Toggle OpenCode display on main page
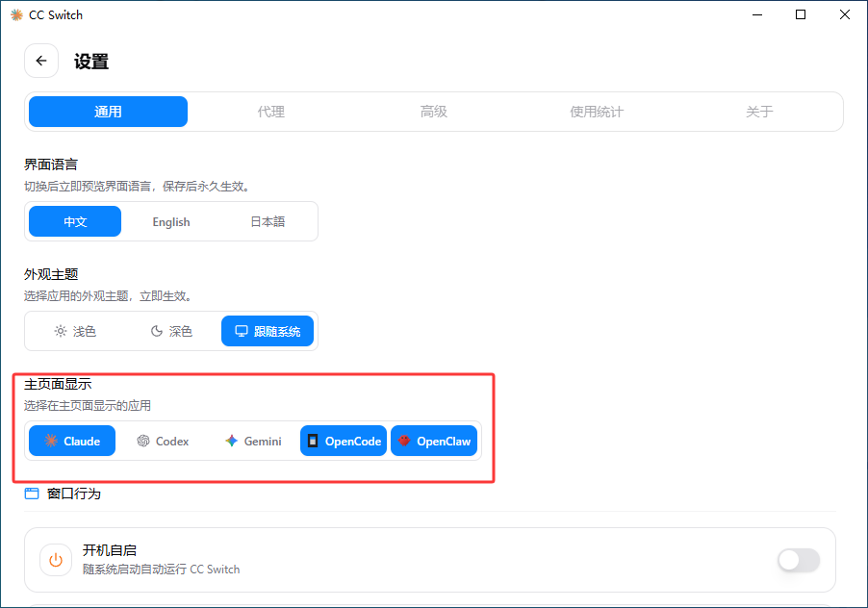Screen dimensions: 868x608 (x=344, y=441)
